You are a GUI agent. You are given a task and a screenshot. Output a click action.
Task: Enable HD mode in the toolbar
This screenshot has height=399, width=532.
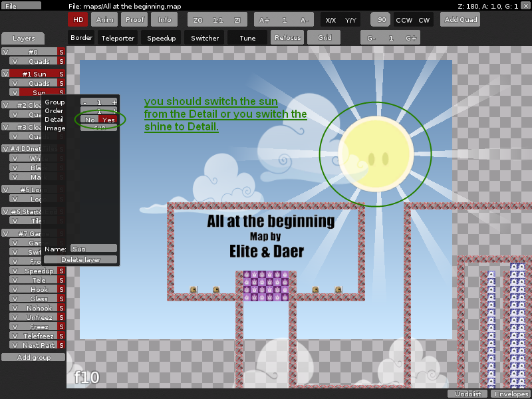tap(78, 19)
